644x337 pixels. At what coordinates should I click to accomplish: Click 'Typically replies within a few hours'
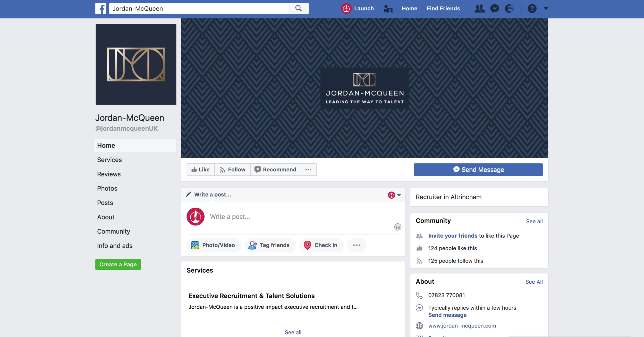click(x=472, y=308)
